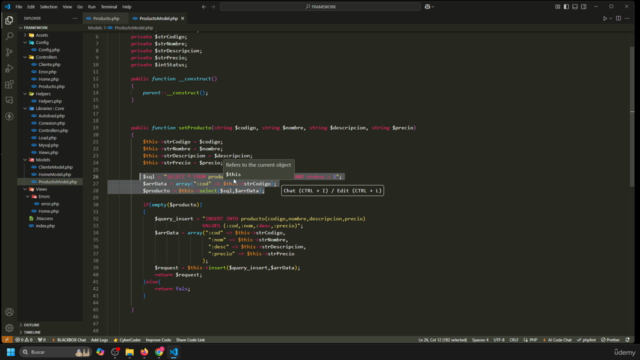Open Mysql.php in the explorer

click(50, 145)
